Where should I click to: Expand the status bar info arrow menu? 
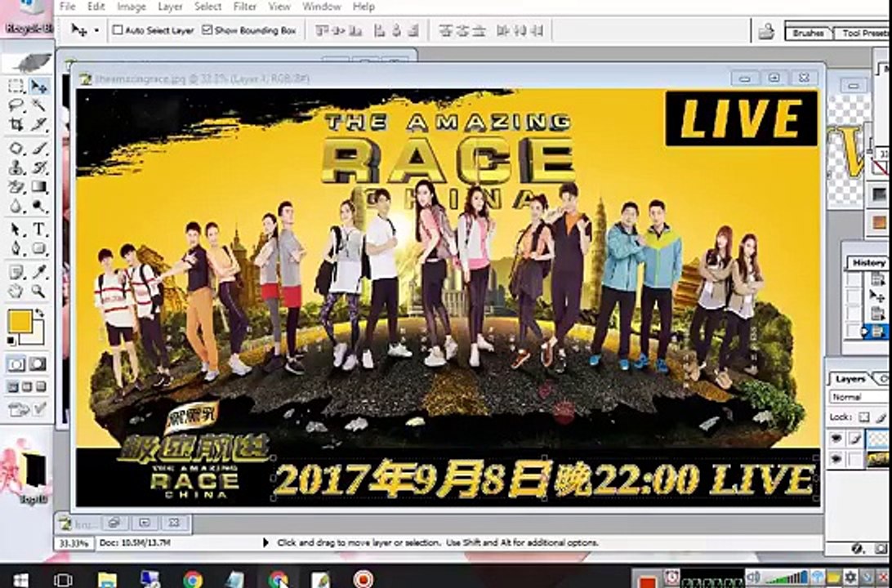265,542
